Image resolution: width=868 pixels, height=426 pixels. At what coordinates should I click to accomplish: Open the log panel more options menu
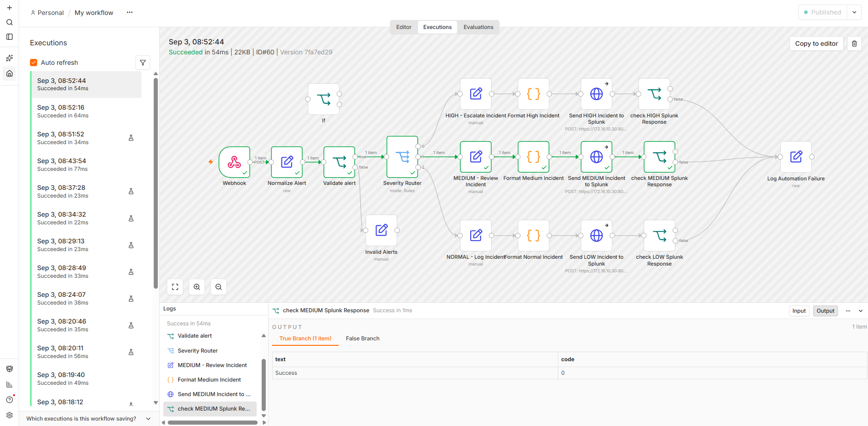[x=848, y=311]
